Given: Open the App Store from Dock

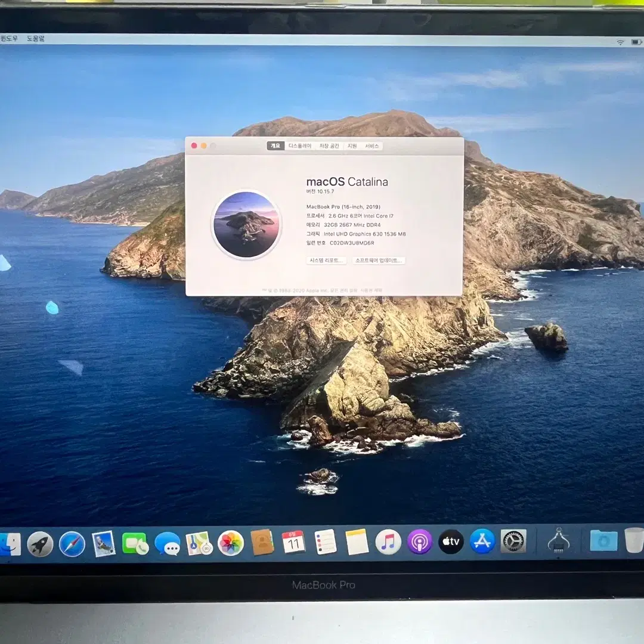Looking at the screenshot, I should [x=482, y=541].
